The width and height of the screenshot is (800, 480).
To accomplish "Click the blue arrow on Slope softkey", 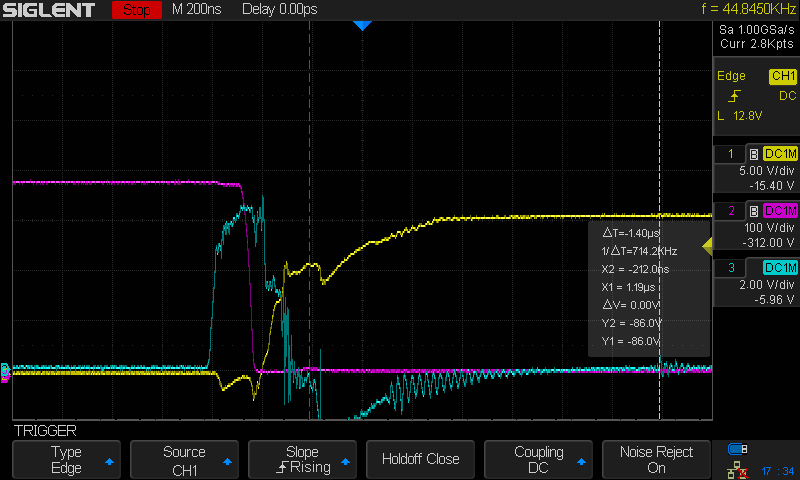I will (345, 462).
